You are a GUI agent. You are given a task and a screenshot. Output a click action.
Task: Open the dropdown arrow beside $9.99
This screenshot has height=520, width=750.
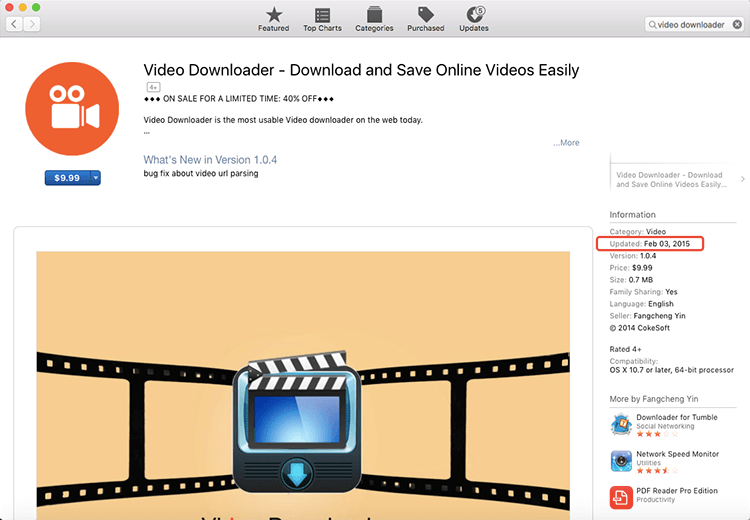pyautogui.click(x=96, y=178)
